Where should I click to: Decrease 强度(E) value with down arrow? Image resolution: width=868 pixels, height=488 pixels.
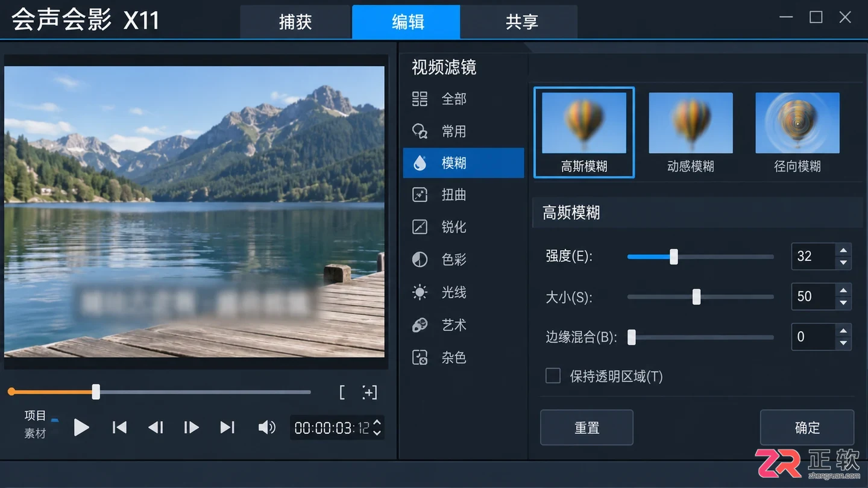[x=843, y=263]
